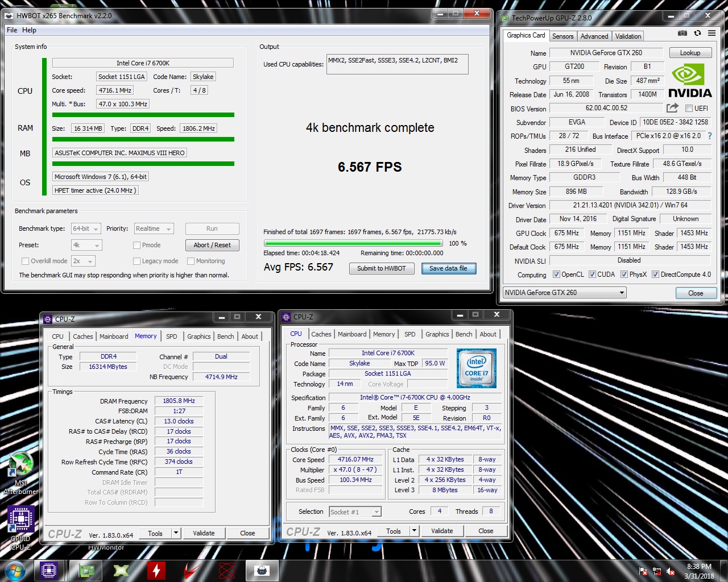Viewport: 728px width, 582px height.
Task: Click the benchmark progress bar at 100%
Action: click(x=353, y=243)
